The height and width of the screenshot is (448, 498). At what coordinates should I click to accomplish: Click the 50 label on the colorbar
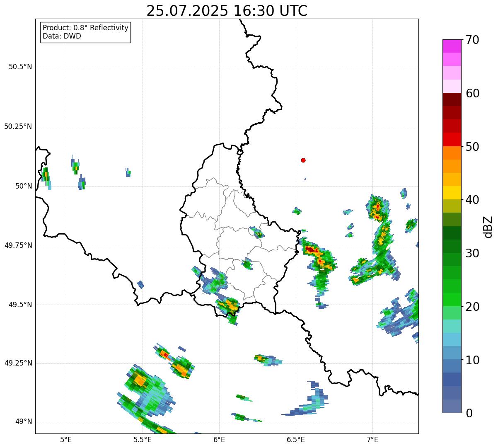[472, 147]
